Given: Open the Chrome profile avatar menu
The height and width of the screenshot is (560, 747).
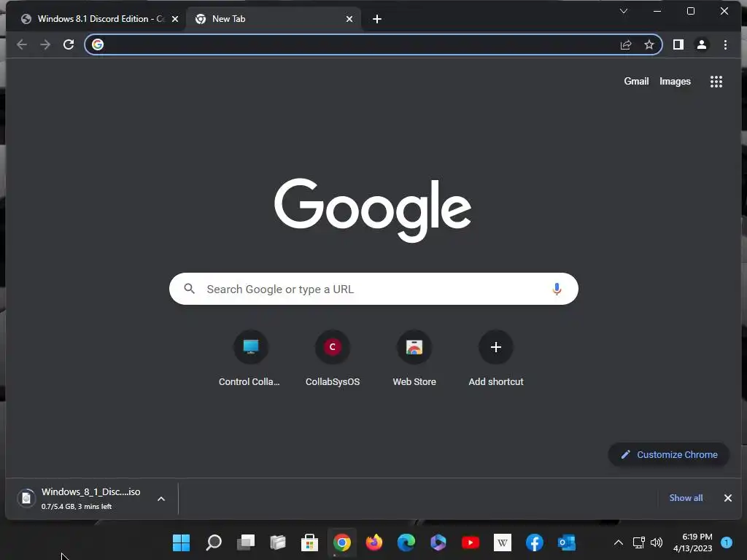Looking at the screenshot, I should [702, 44].
